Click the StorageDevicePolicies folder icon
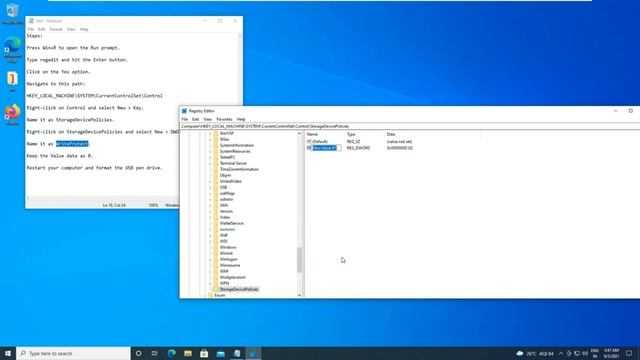Image resolution: width=640 pixels, height=360 pixels. (x=216, y=289)
